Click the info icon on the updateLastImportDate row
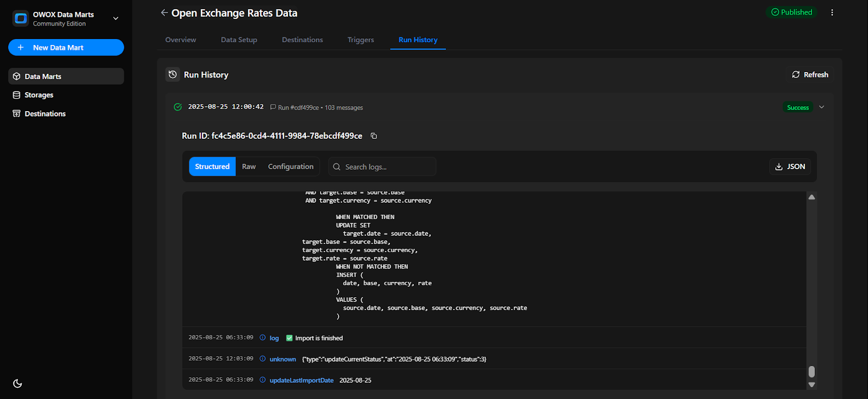868x399 pixels. [x=263, y=379]
